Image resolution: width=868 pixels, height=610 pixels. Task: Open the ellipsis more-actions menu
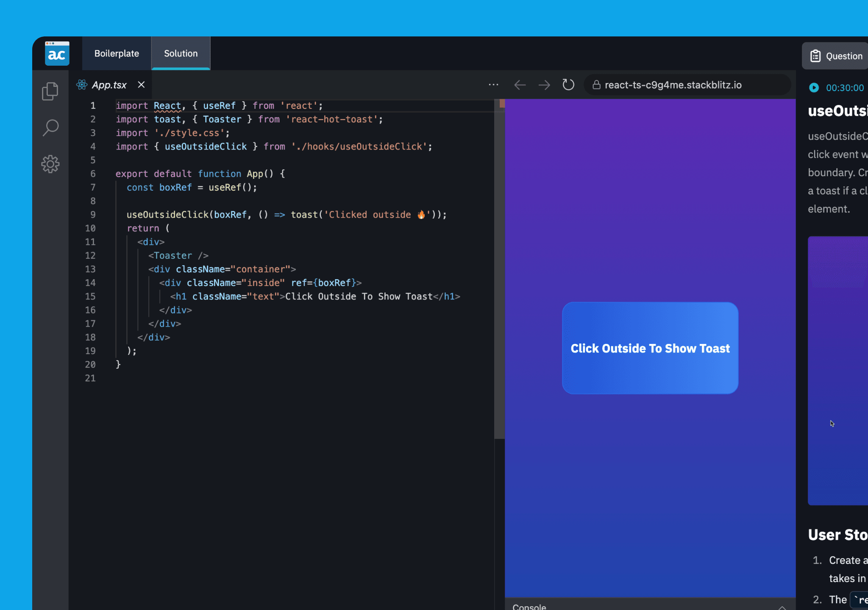[x=493, y=85]
